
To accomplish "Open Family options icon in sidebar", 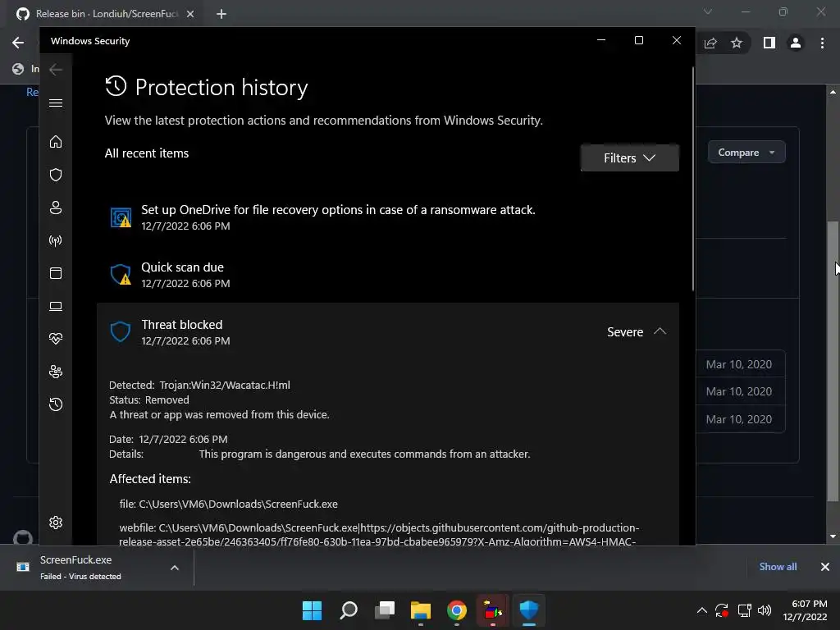I will [56, 372].
